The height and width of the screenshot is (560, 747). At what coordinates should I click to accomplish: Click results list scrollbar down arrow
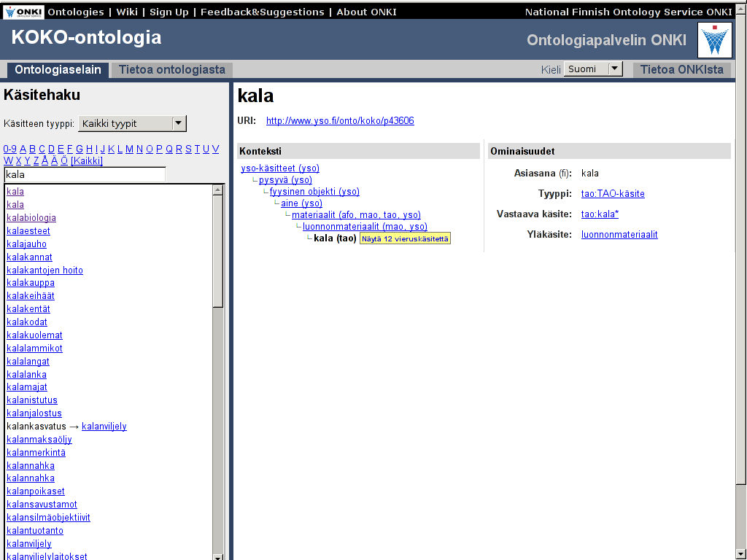(217, 556)
